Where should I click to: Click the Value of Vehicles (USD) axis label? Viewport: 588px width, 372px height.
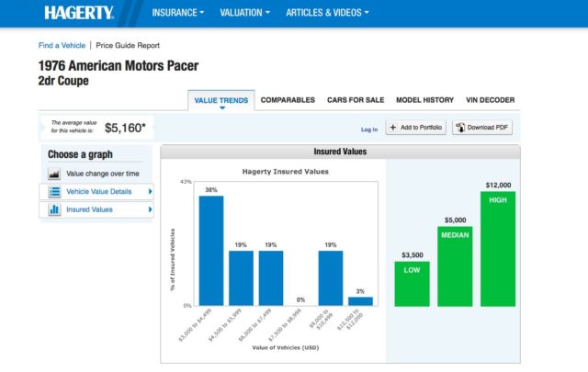[x=286, y=347]
